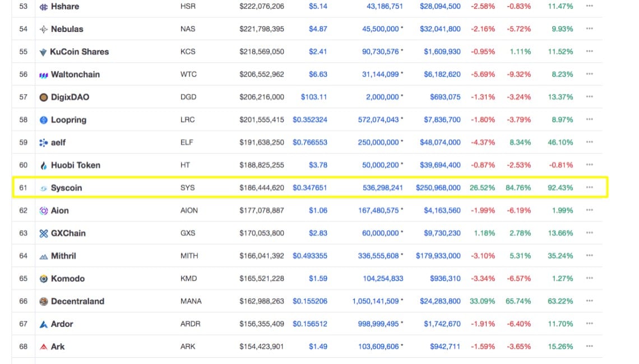Image resolution: width=639 pixels, height=364 pixels.
Task: Click Syscoin 7d change 92.43%
Action: click(561, 188)
